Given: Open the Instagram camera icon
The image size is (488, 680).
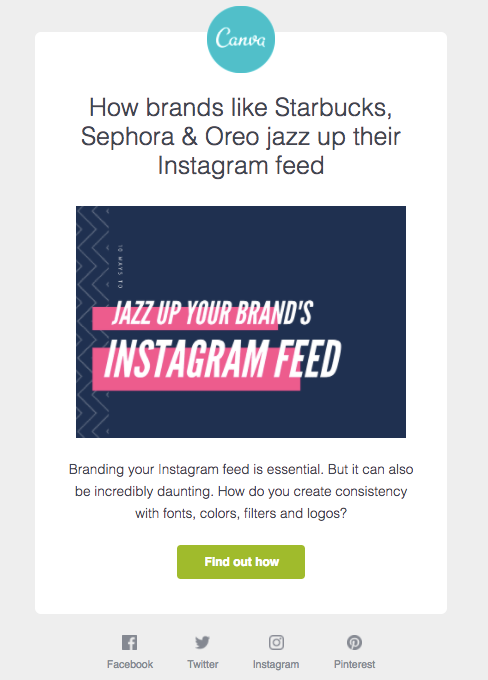Looking at the screenshot, I should tap(276, 642).
